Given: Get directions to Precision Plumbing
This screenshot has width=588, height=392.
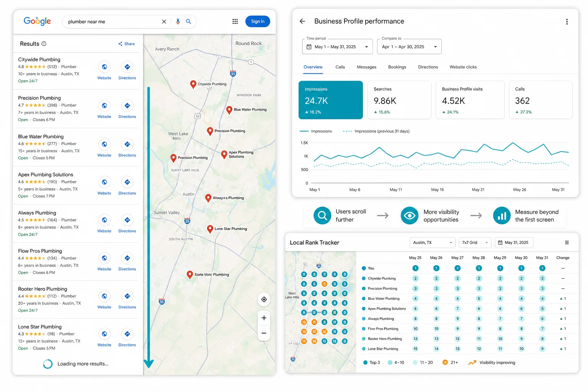Looking at the screenshot, I should tap(127, 106).
